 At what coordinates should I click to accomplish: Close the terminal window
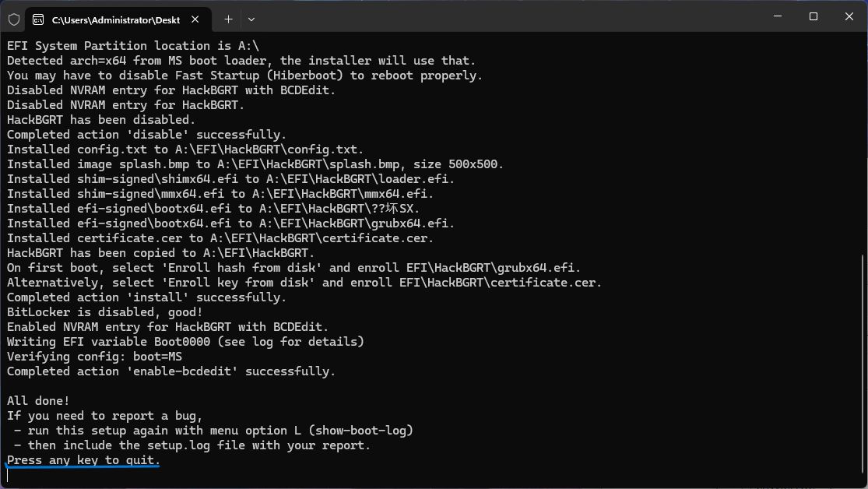[849, 16]
